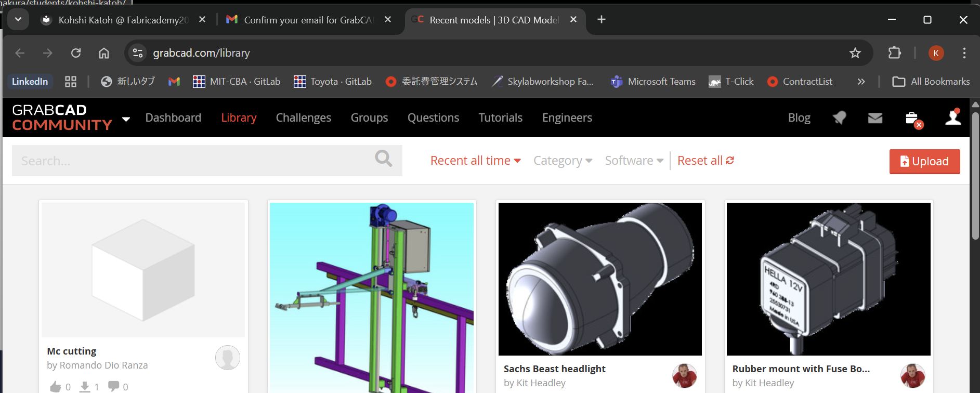
Task: Open the Microsoft Teams bookmark
Action: tap(654, 82)
